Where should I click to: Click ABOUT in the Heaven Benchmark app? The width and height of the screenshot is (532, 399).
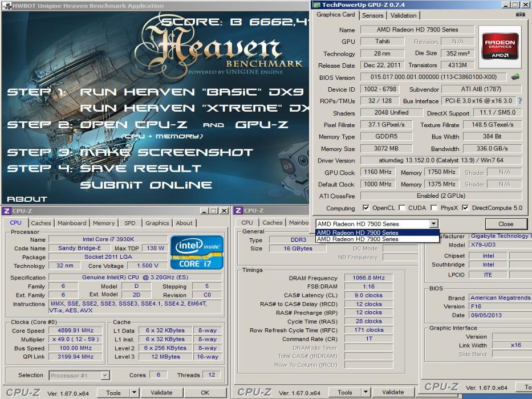coord(27,199)
